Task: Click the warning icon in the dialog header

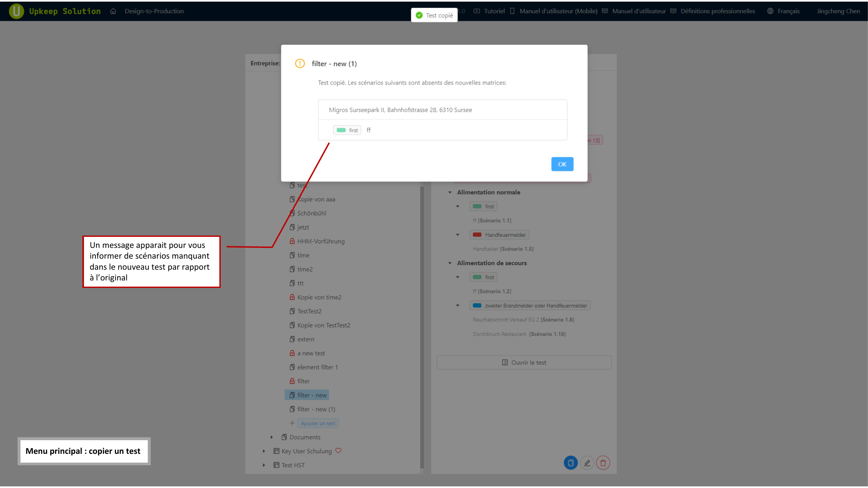Action: pyautogui.click(x=300, y=63)
